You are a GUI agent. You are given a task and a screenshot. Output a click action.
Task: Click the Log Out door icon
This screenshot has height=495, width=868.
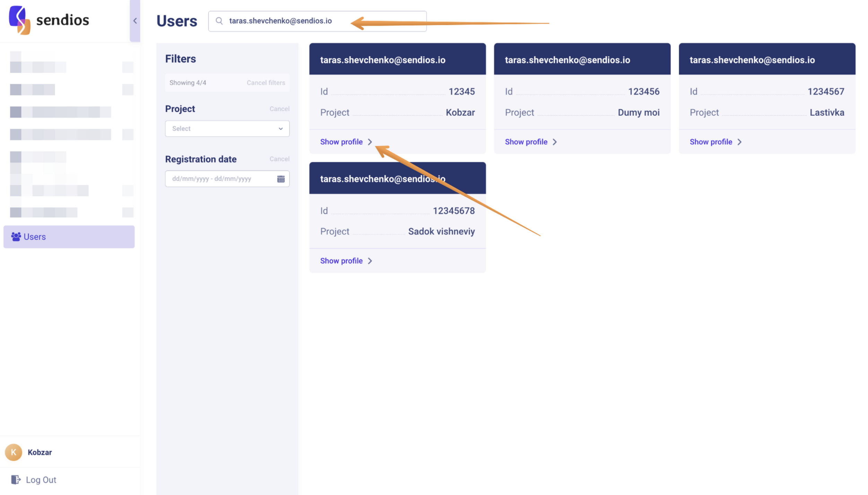(x=16, y=480)
